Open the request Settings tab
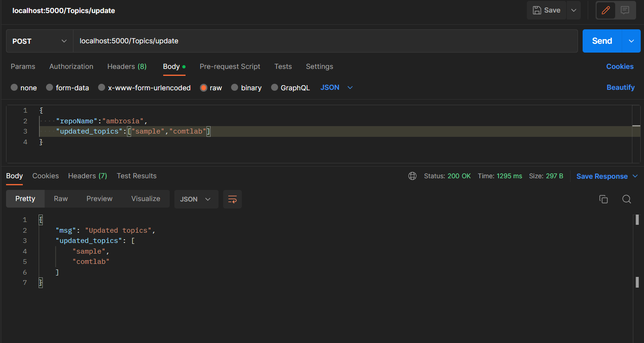The image size is (644, 343). tap(319, 67)
